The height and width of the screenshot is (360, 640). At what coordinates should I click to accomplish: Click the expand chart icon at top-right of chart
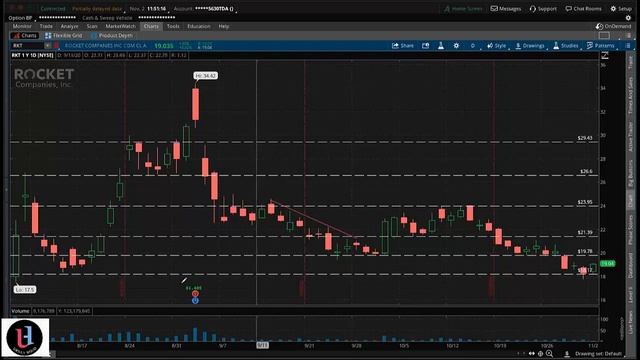coord(604,55)
